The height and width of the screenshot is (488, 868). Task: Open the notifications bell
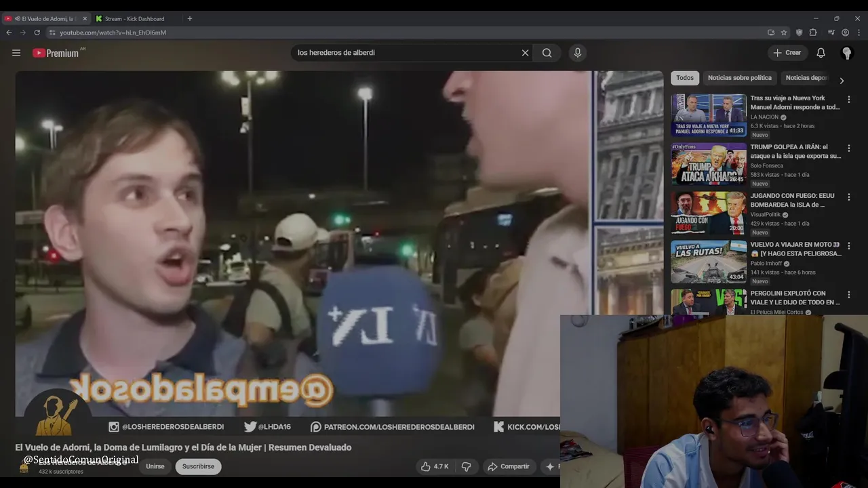(821, 53)
